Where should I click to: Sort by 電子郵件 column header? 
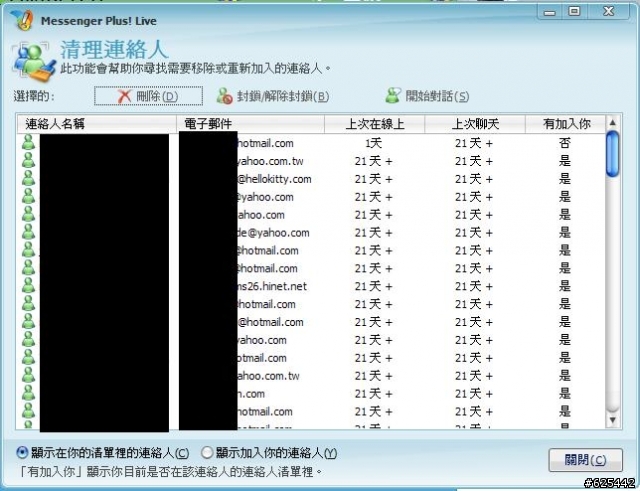click(250, 124)
